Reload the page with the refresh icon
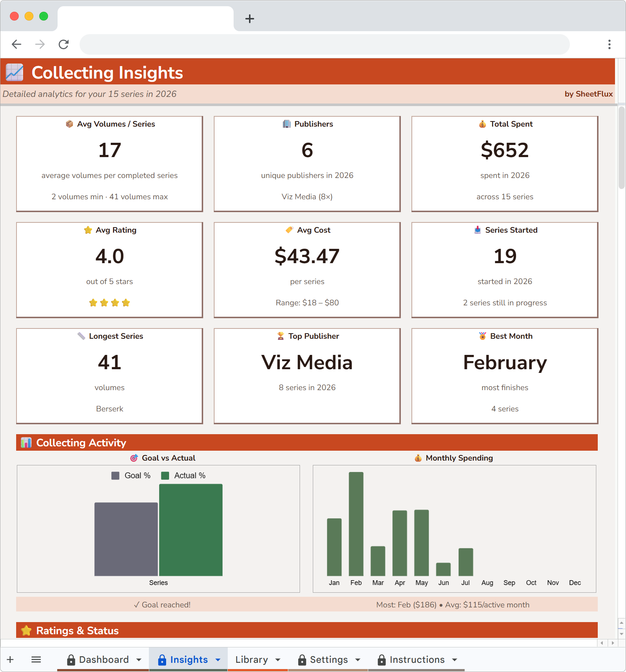This screenshot has width=626, height=672. [63, 44]
